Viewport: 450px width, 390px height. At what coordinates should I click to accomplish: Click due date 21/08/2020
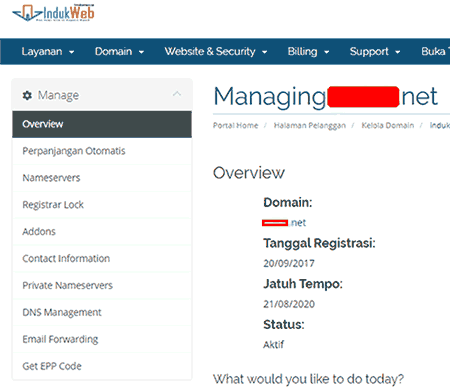(289, 304)
